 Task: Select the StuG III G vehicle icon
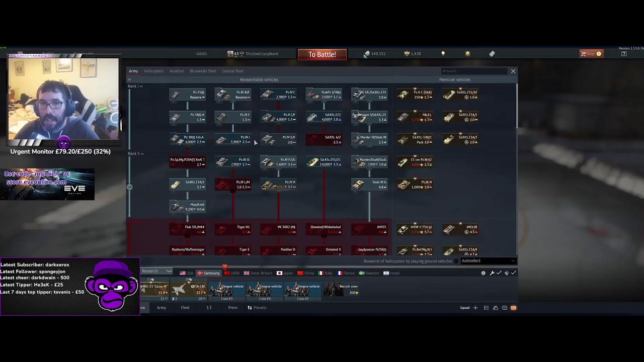click(x=369, y=185)
